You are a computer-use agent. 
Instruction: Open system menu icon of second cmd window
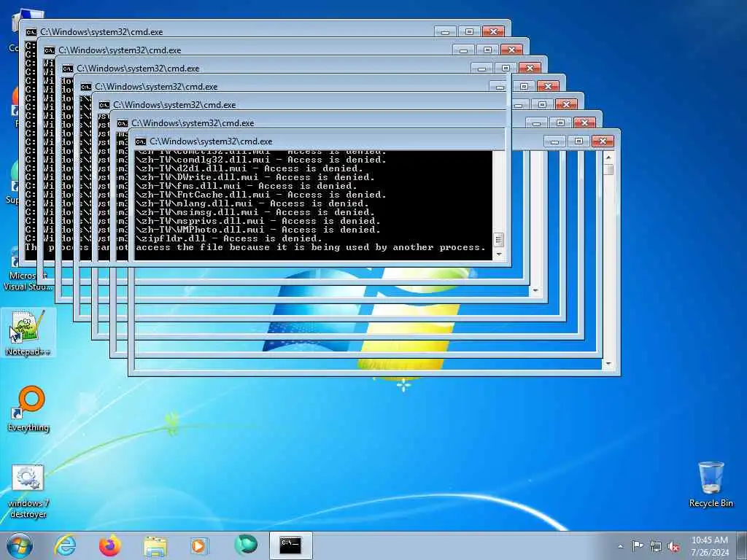click(x=49, y=50)
